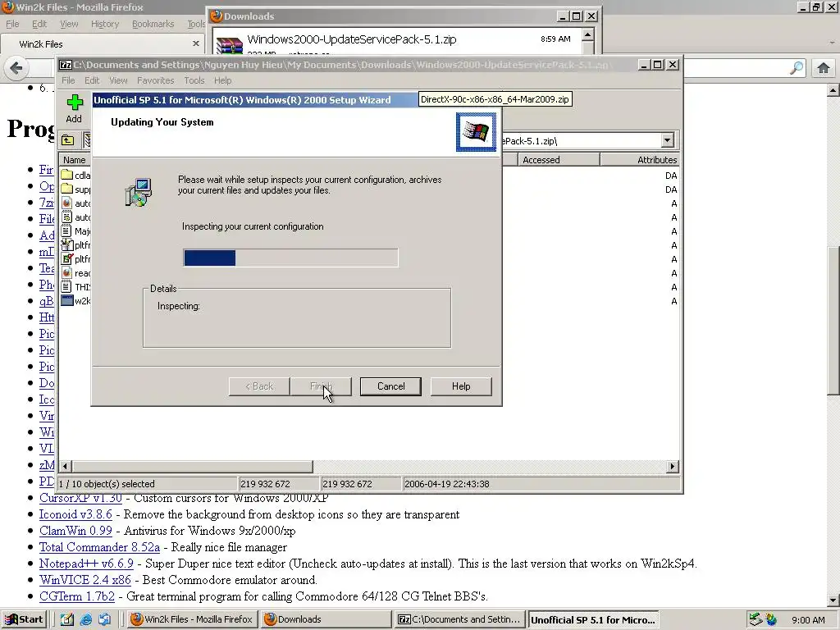The height and width of the screenshot is (630, 840).
Task: Click 7-Zip horizontal scrollbar right arrow
Action: 673,467
